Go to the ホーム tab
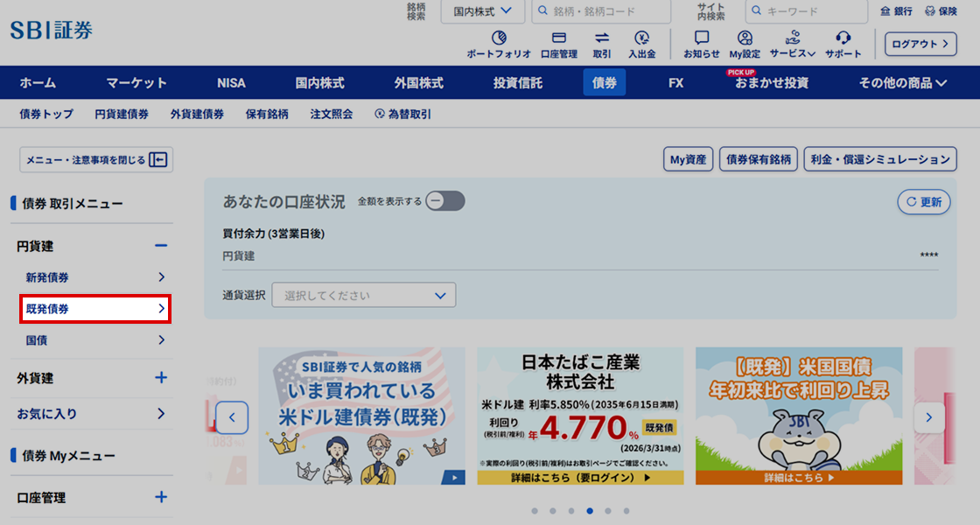Image resolution: width=980 pixels, height=525 pixels. click(x=38, y=82)
